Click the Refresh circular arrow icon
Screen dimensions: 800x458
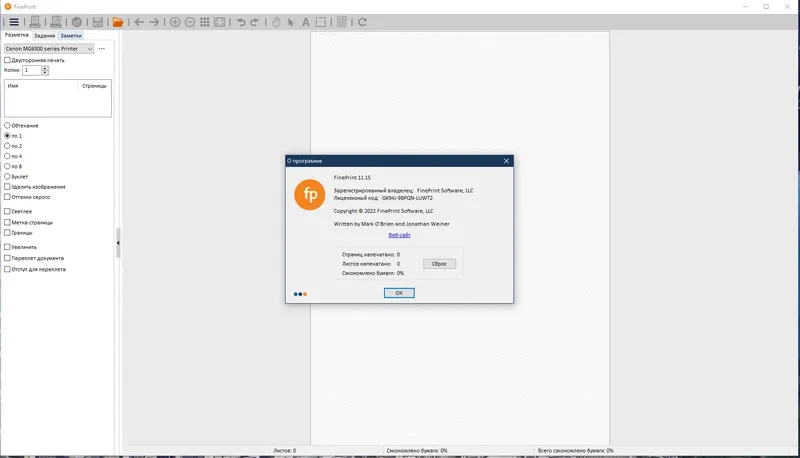click(x=362, y=22)
